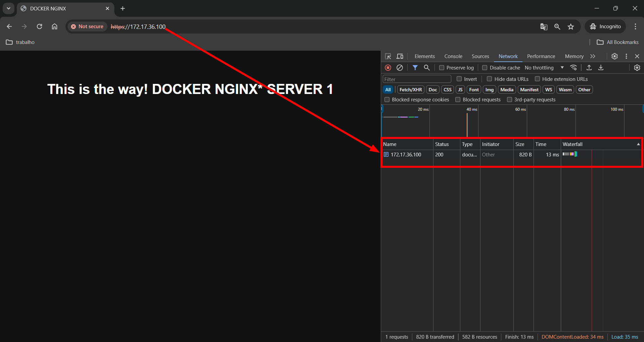Enable Preserve log checkbox

[442, 68]
